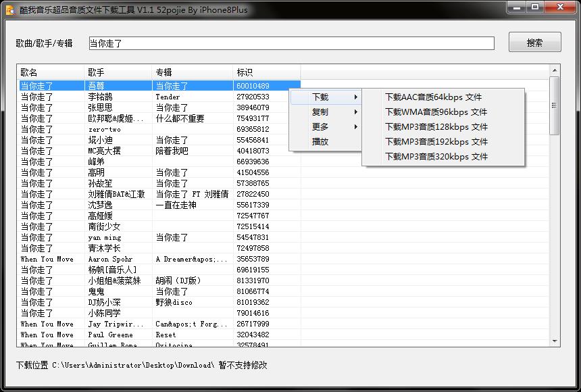This screenshot has width=581, height=392.
Task: Select 下载MP3音质192kbps 文件
Action: pyautogui.click(x=443, y=142)
